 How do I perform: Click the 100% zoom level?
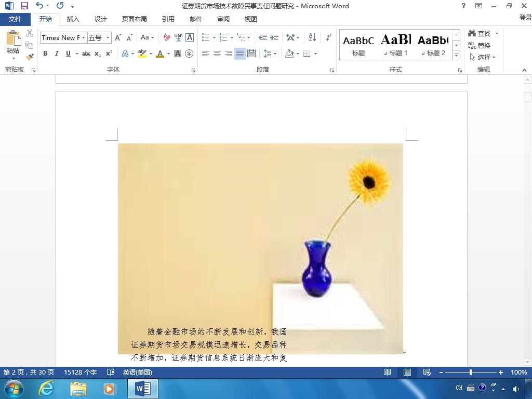coord(519,372)
